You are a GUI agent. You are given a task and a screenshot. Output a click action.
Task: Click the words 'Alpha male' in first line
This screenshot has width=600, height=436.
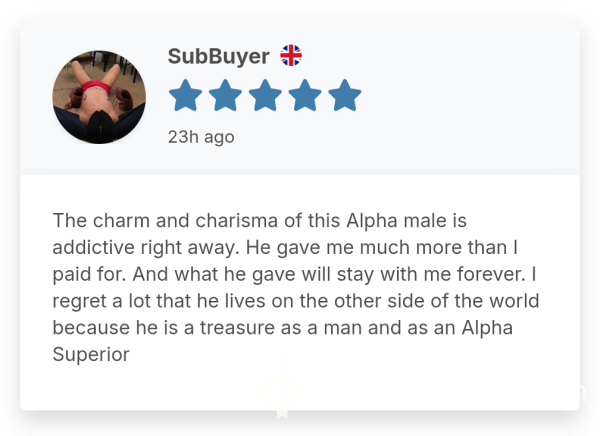coord(396,221)
